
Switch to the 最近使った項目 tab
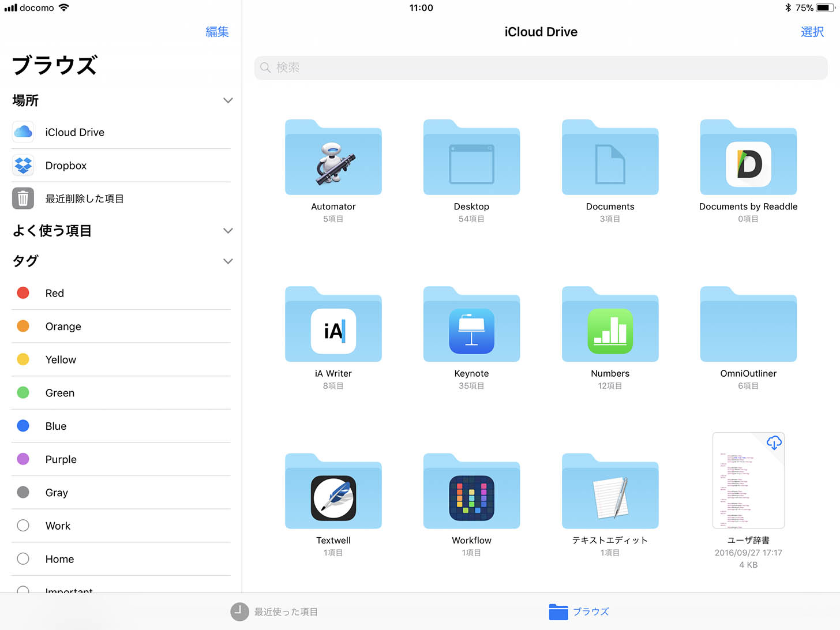[x=275, y=612]
